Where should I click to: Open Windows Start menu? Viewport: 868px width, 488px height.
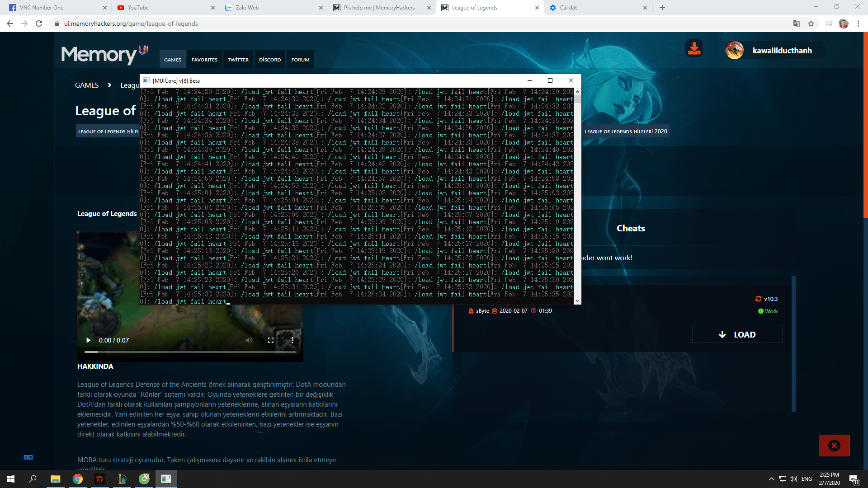pyautogui.click(x=11, y=479)
